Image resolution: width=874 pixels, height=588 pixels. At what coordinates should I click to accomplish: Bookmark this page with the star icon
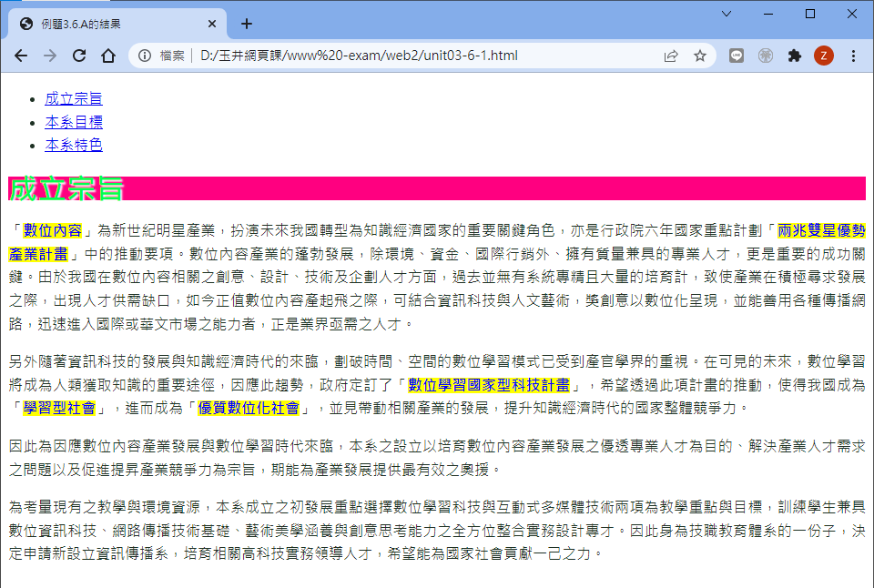[699, 56]
